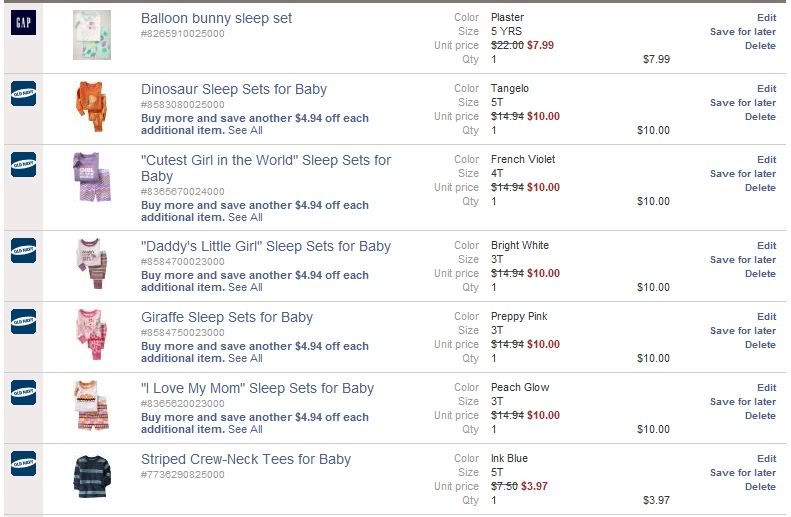Save "I Love My Mom" set for later
The height and width of the screenshot is (517, 791).
point(742,402)
